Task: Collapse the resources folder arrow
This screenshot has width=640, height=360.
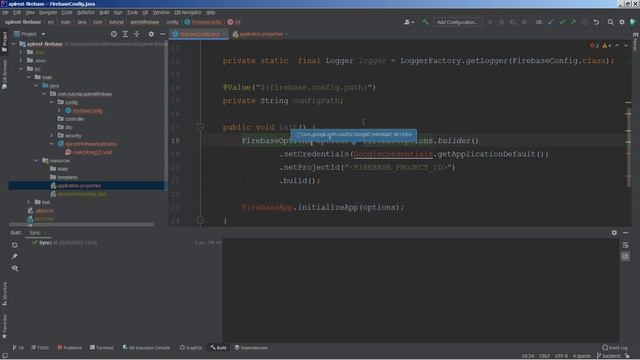Action: [37, 161]
